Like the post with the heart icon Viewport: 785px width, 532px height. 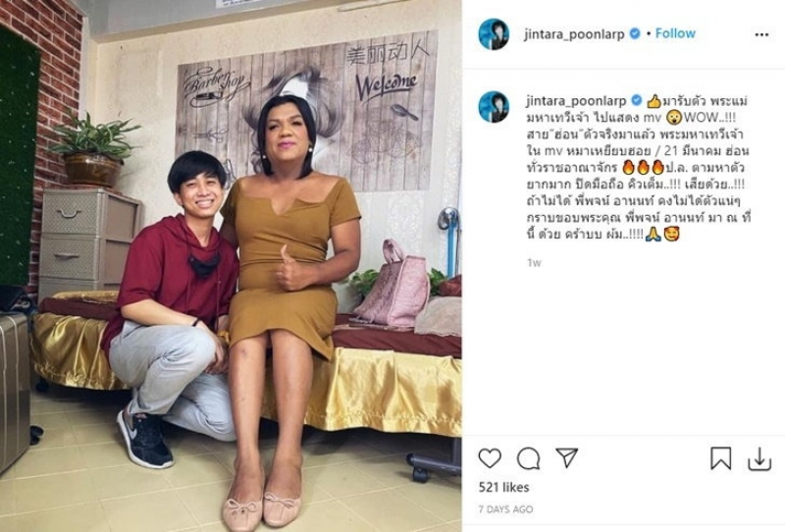490,457
